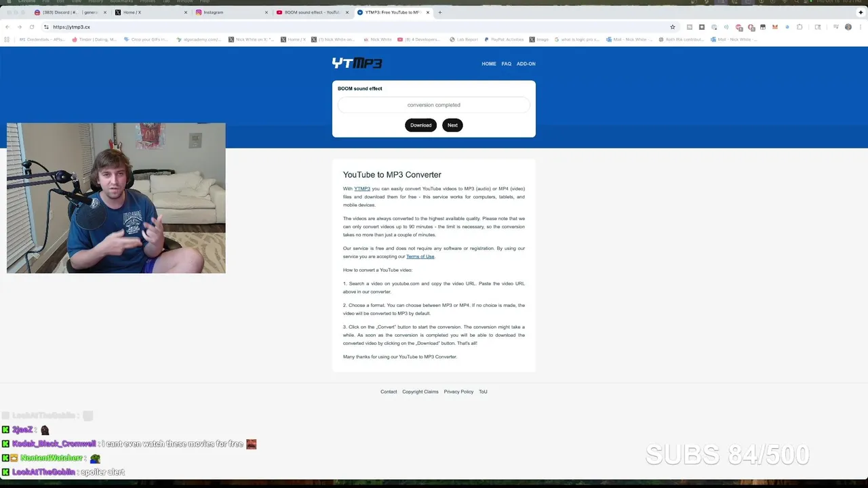
Task: Open a new tab with the plus icon
Action: [x=439, y=12]
